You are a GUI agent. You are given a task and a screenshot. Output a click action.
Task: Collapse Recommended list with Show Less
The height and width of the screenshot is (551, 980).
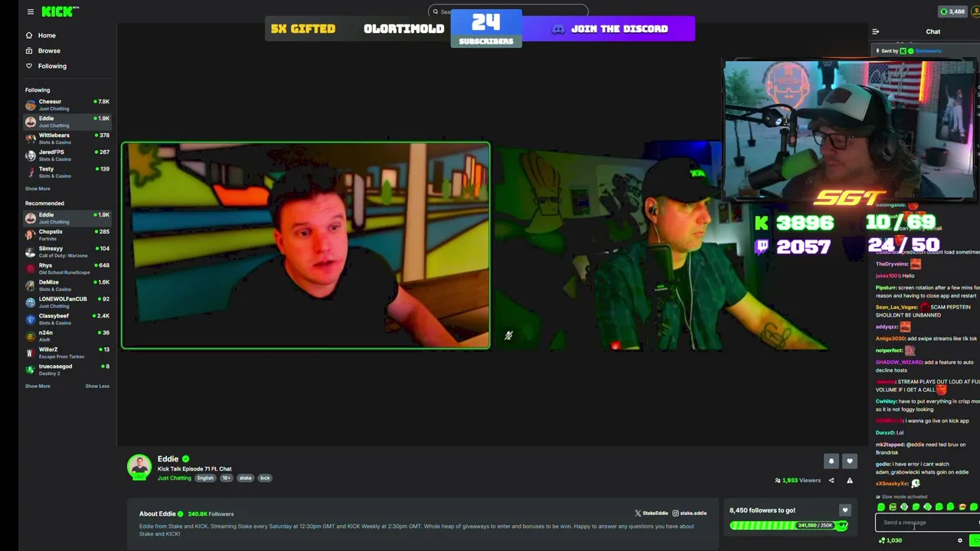pyautogui.click(x=97, y=386)
